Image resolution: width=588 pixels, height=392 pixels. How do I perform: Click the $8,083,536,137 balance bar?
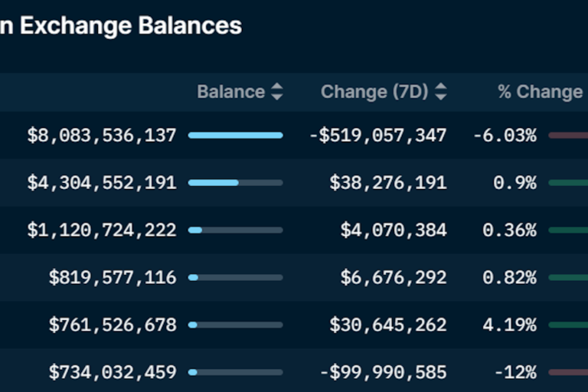(x=235, y=136)
